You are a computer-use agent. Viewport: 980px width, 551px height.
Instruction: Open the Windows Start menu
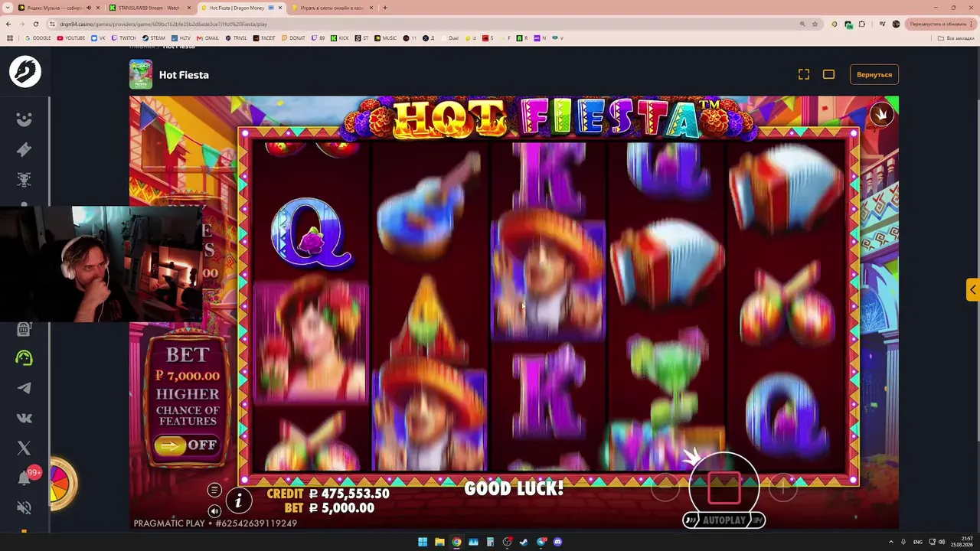423,542
